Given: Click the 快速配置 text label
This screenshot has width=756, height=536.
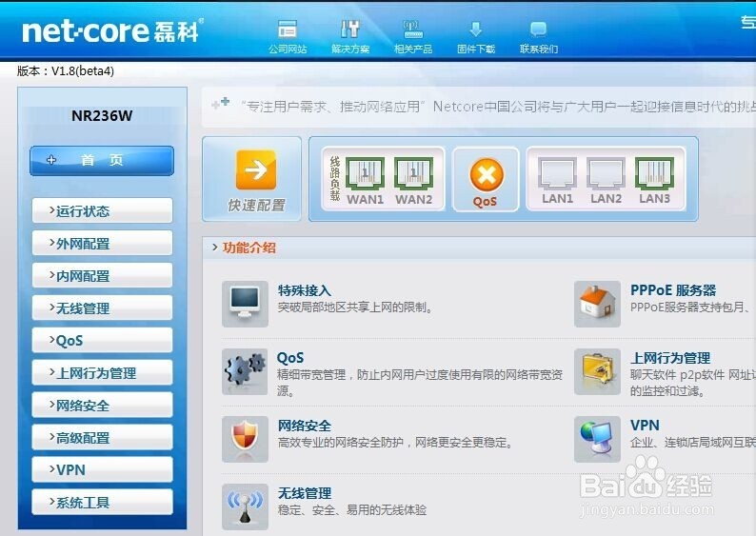Looking at the screenshot, I should 256,206.
